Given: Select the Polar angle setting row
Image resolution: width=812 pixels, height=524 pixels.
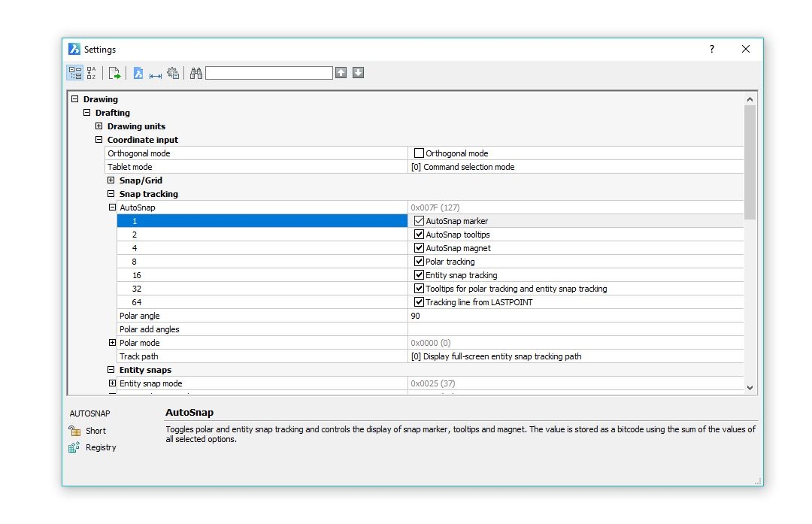Looking at the screenshot, I should tap(262, 316).
